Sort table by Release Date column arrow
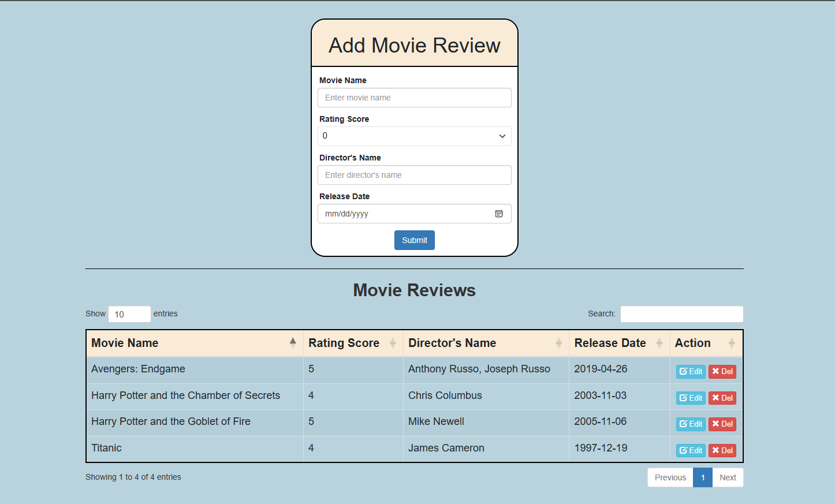 659,343
